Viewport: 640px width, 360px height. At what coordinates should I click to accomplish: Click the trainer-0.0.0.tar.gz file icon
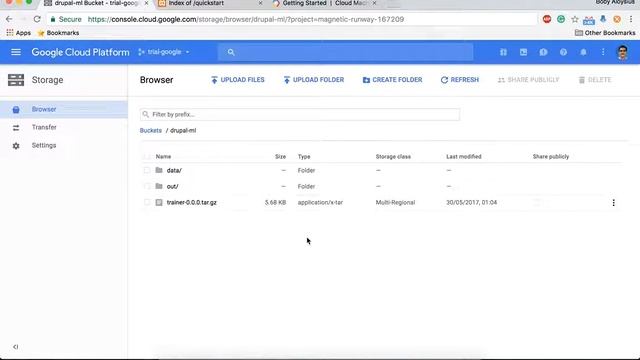pyautogui.click(x=159, y=202)
